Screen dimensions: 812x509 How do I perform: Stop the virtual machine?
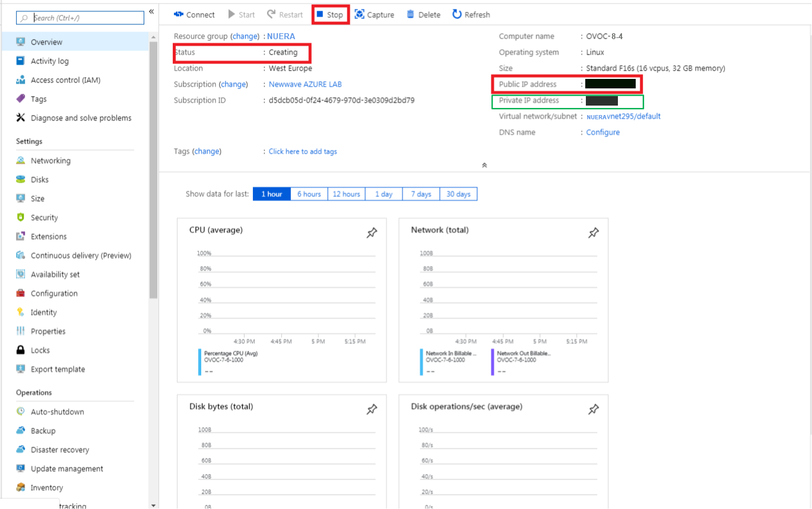330,14
